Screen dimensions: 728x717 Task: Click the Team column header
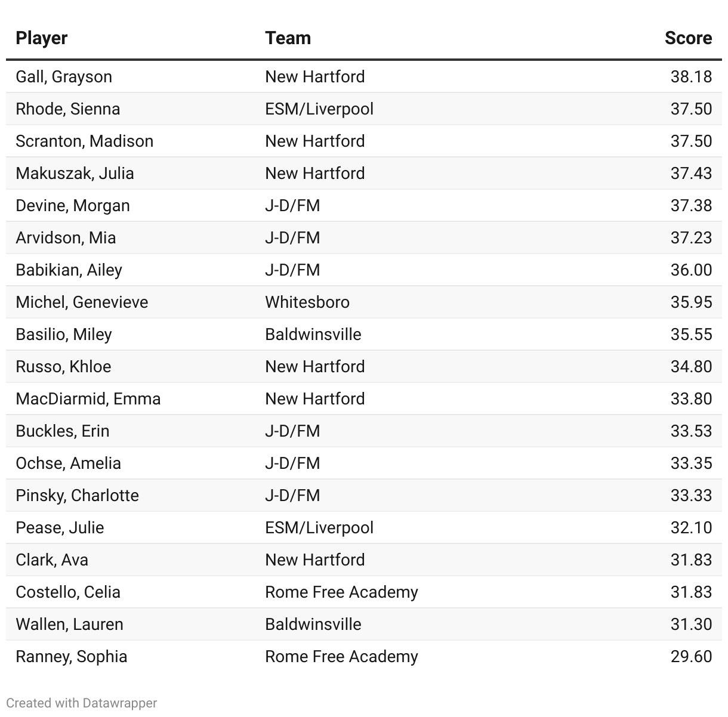pos(288,38)
